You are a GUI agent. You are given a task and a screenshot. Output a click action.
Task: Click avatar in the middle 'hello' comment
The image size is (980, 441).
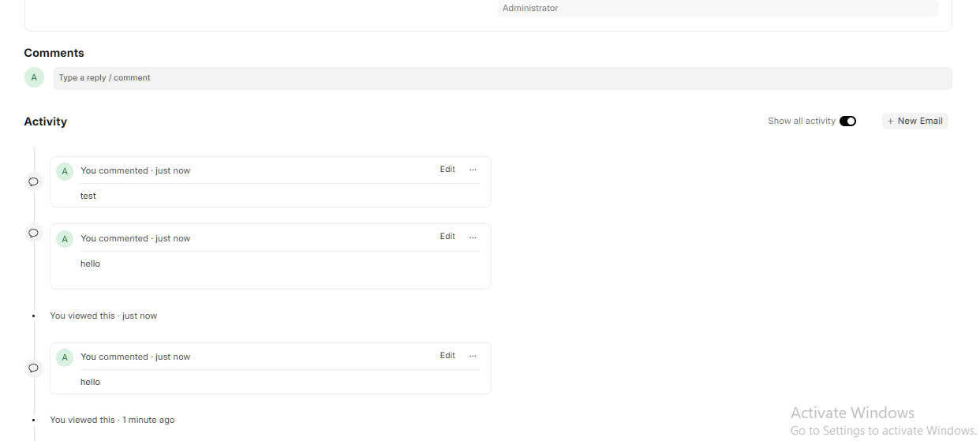click(x=65, y=239)
